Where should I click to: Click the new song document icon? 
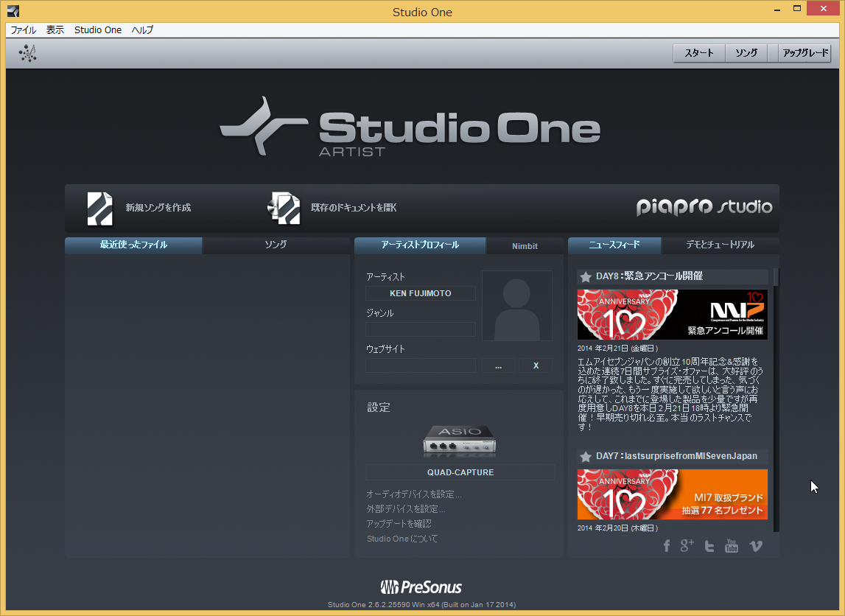tap(100, 208)
